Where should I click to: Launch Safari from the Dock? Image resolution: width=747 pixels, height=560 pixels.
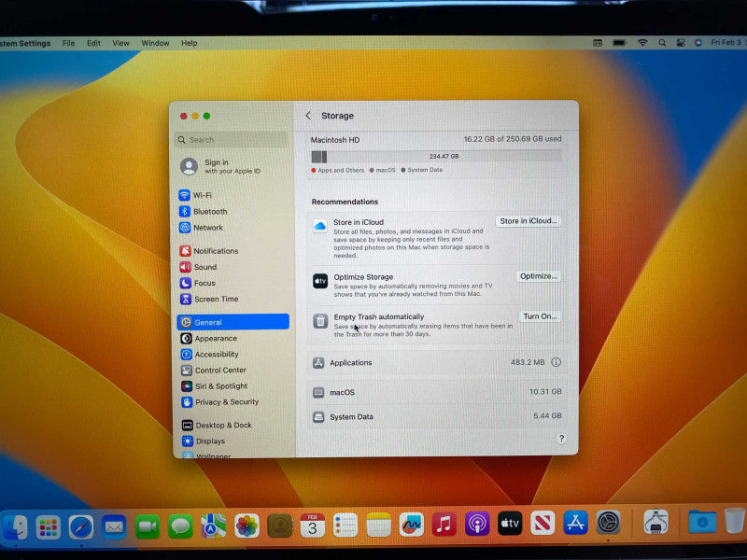(x=81, y=527)
